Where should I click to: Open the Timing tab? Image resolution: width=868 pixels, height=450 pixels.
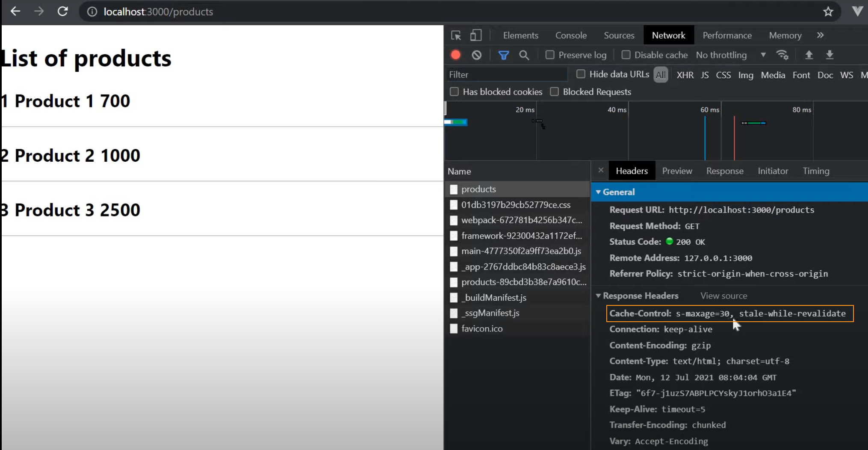[816, 171]
